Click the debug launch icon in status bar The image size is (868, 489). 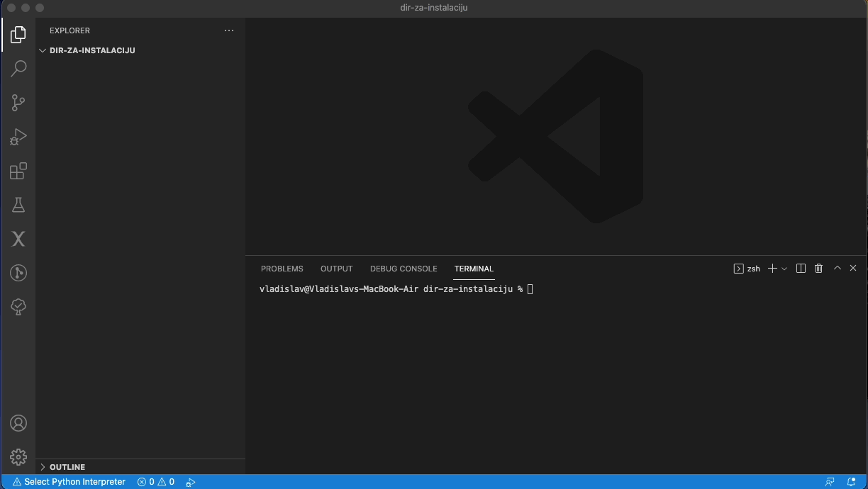click(x=190, y=482)
